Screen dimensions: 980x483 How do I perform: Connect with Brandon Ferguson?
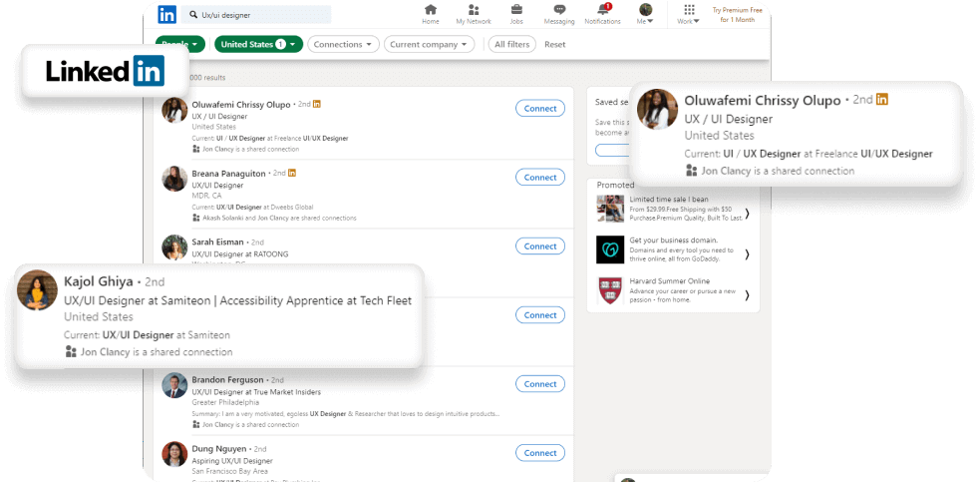[x=540, y=384]
